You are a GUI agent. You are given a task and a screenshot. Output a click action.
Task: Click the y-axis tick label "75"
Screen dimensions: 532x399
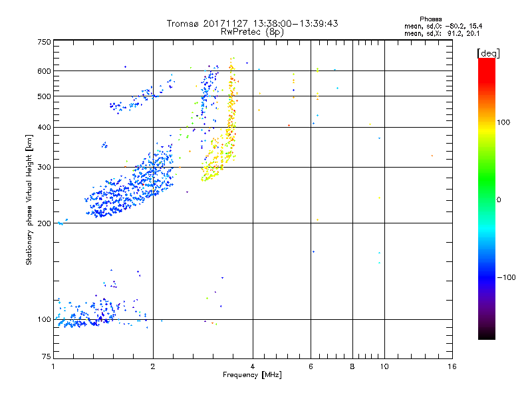pos(47,356)
